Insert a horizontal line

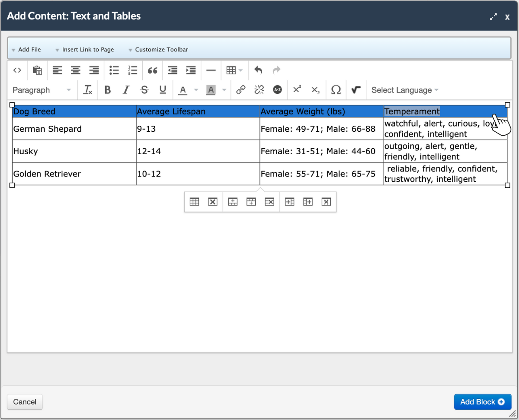click(211, 70)
